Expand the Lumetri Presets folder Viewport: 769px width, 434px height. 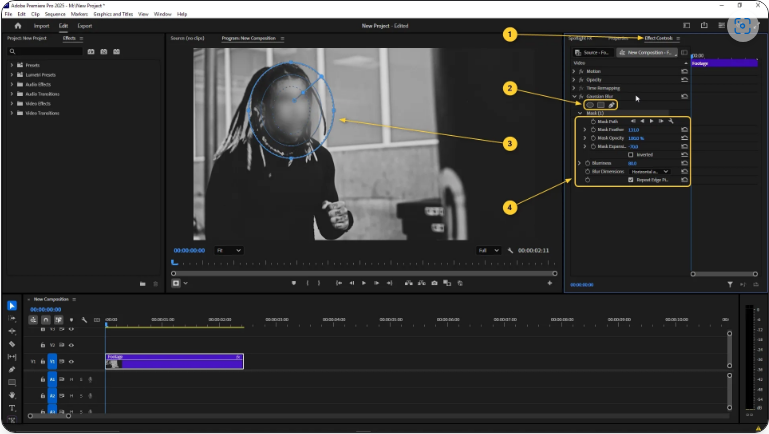click(11, 75)
